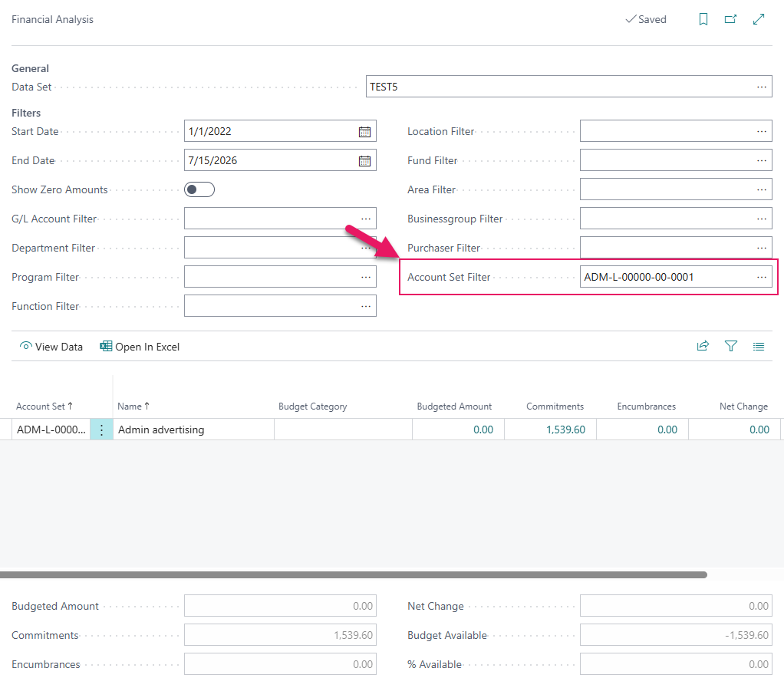Open Purchaser Filter lookup ellipsis
Screen dimensions: 784x678
[762, 248]
